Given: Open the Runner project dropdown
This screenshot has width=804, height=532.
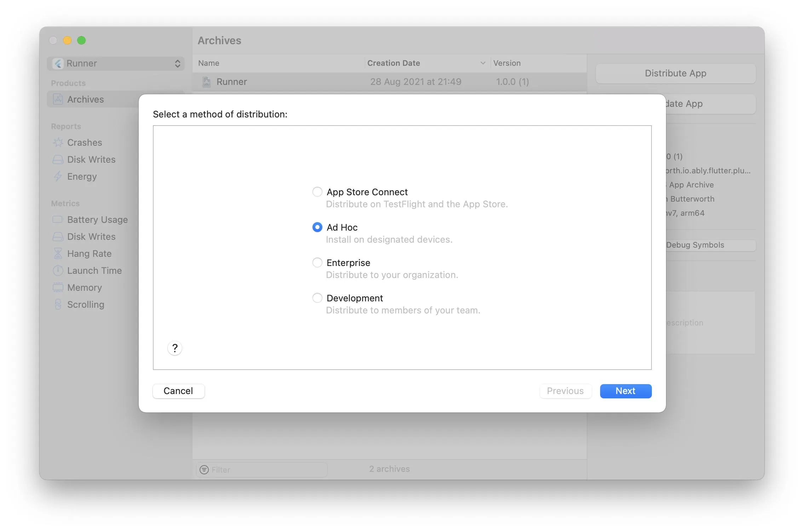Looking at the screenshot, I should pyautogui.click(x=116, y=63).
